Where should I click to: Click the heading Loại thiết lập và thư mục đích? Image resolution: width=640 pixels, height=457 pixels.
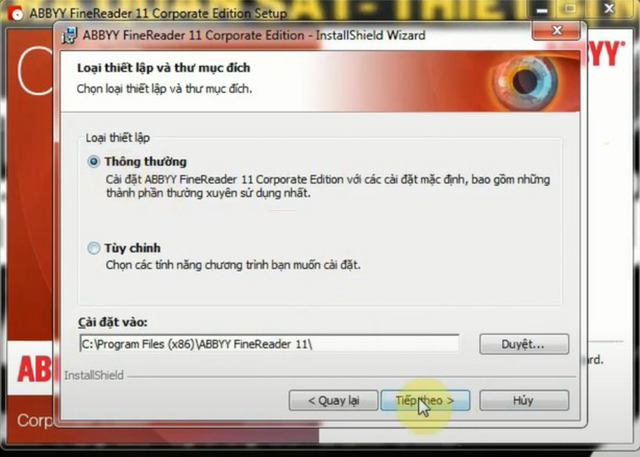(x=163, y=69)
